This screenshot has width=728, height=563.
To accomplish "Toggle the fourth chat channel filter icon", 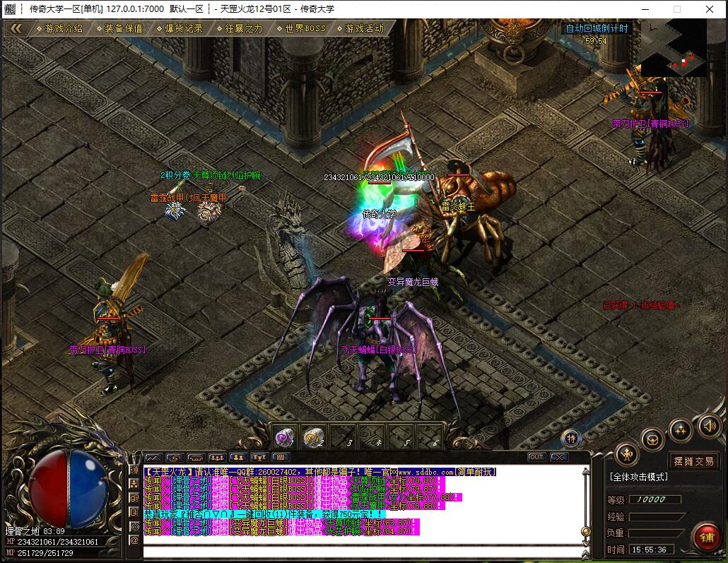I will 134,512.
